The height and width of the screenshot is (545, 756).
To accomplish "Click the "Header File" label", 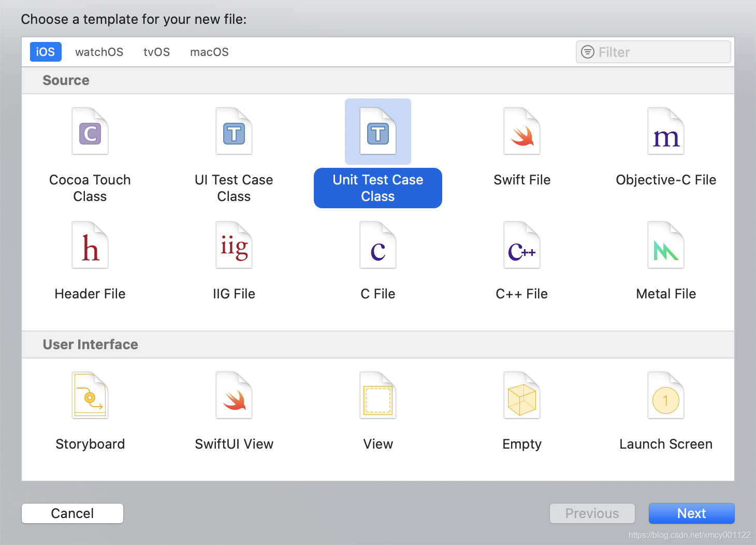I will pos(90,294).
